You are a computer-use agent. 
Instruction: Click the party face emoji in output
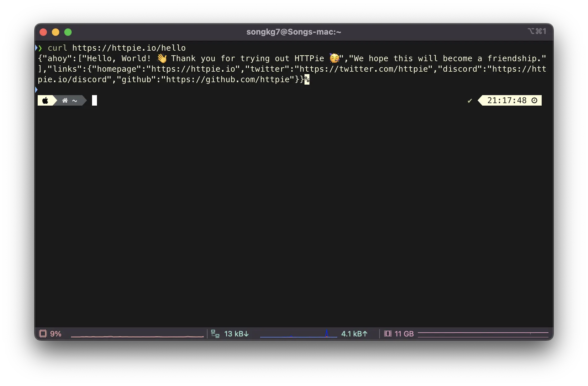pos(334,58)
